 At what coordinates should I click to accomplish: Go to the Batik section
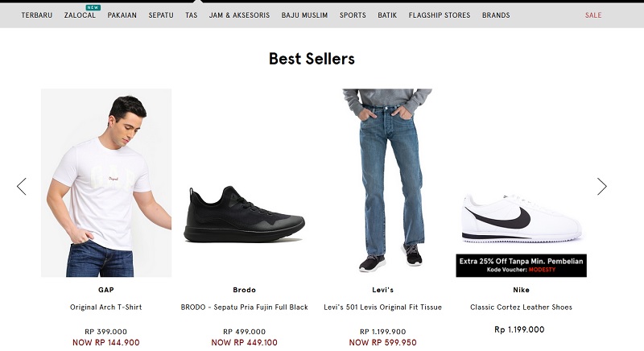[x=387, y=15]
